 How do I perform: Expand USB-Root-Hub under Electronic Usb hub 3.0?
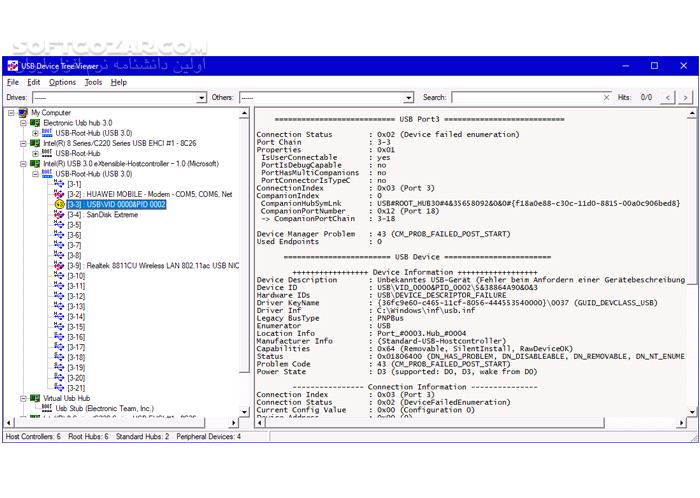pyautogui.click(x=35, y=133)
